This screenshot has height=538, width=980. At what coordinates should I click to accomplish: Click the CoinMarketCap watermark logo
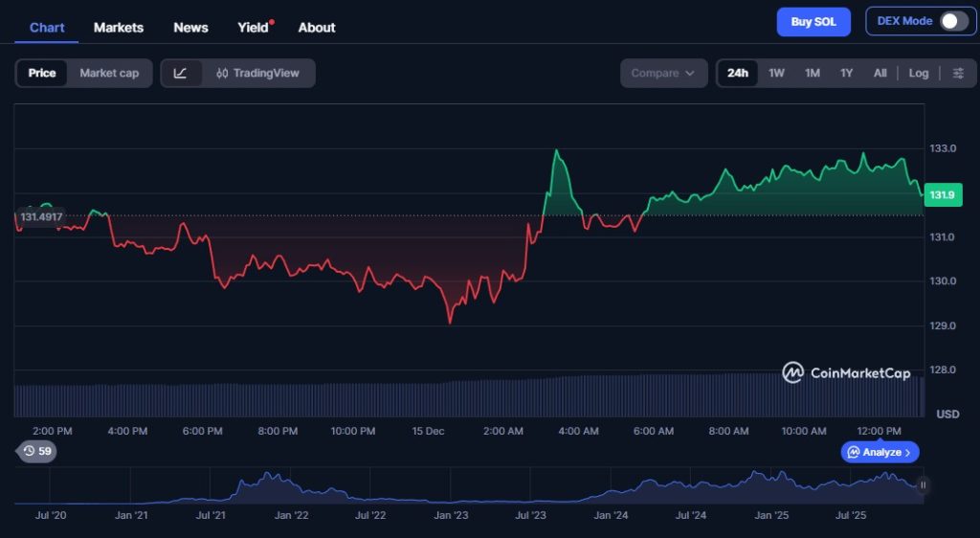pos(846,373)
